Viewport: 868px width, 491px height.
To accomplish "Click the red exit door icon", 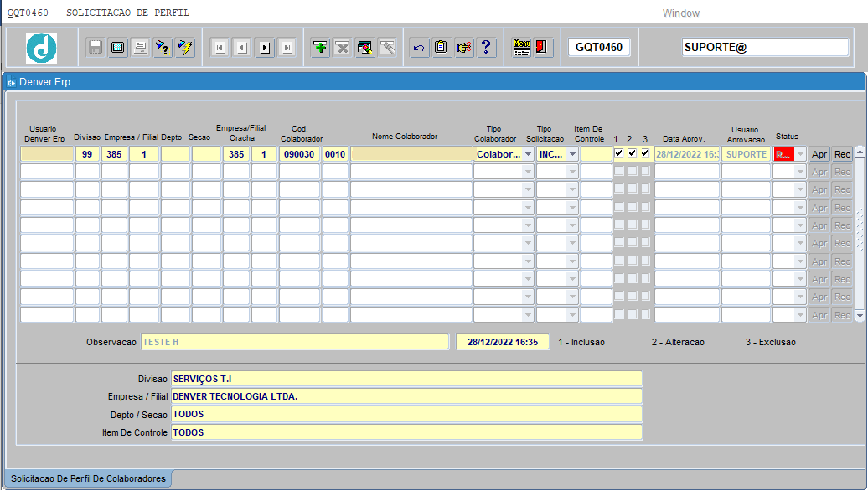I will pos(542,48).
